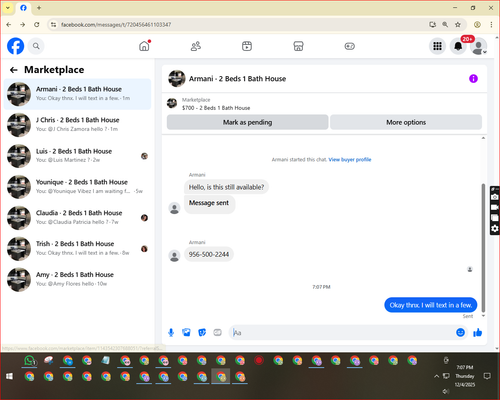
Task: Click the settings gear on side overlay
Action: [x=495, y=228]
